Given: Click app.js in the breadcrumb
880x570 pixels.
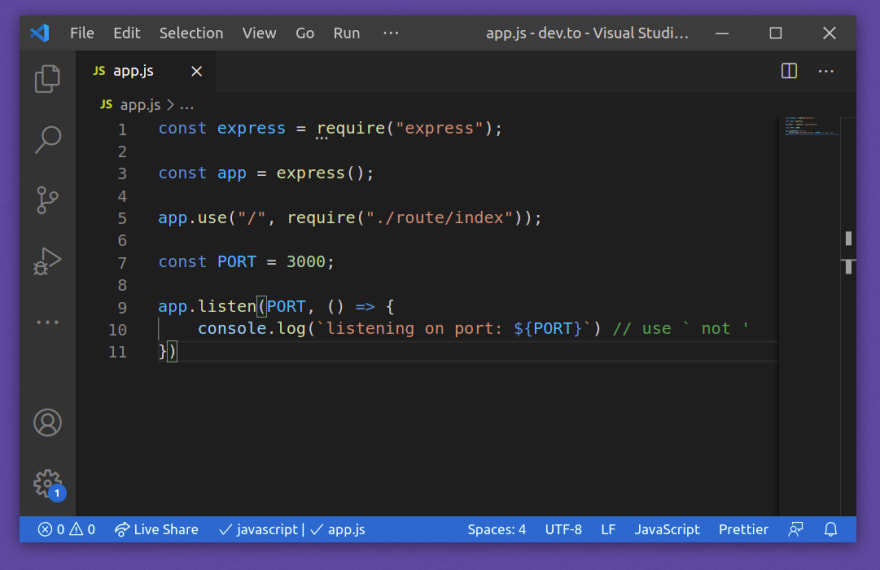Looking at the screenshot, I should click(140, 105).
